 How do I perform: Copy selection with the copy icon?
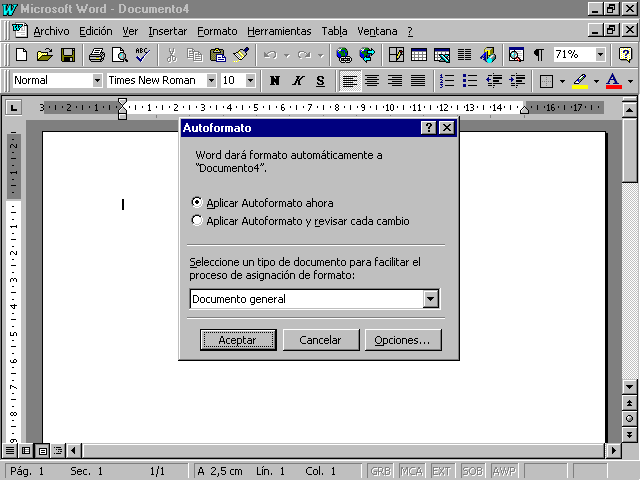tap(195, 55)
